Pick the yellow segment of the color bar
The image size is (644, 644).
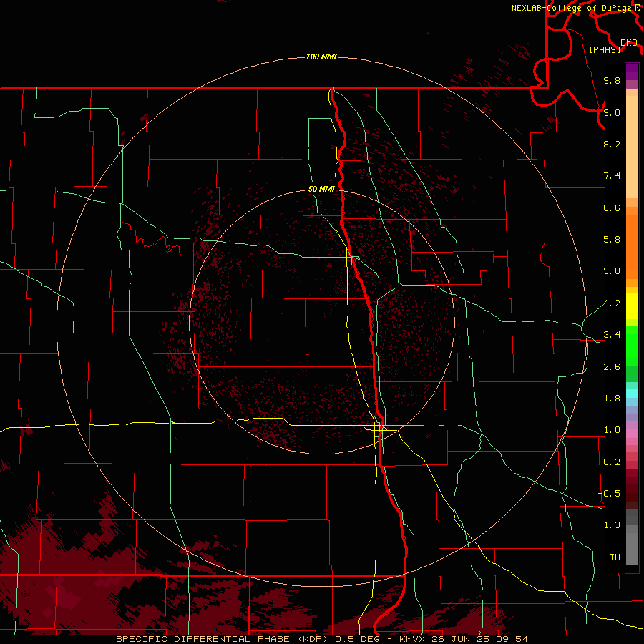(632, 306)
